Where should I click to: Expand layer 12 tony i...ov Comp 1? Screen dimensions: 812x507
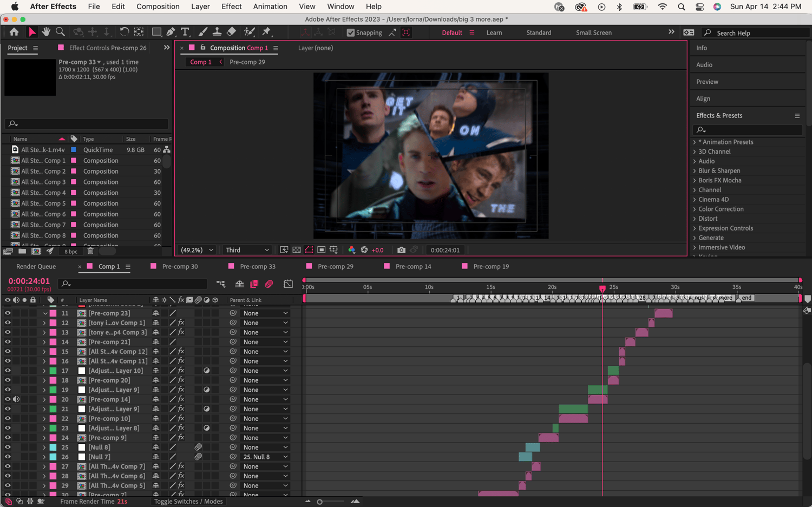(44, 323)
